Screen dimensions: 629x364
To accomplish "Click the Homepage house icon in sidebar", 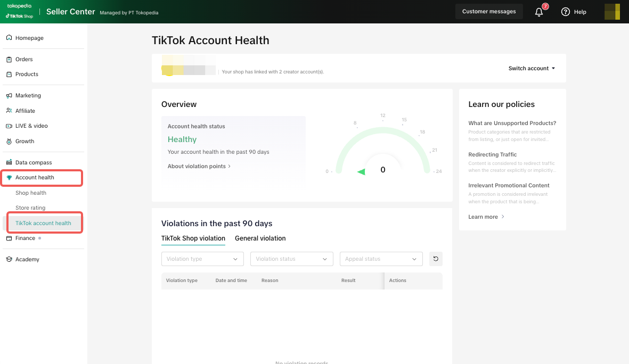I will coord(9,38).
